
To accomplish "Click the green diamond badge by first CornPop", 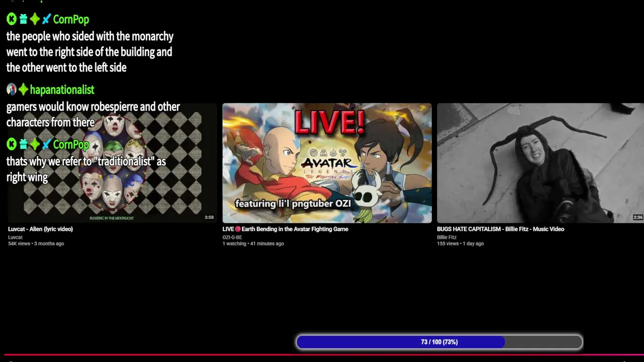I will pos(35,20).
